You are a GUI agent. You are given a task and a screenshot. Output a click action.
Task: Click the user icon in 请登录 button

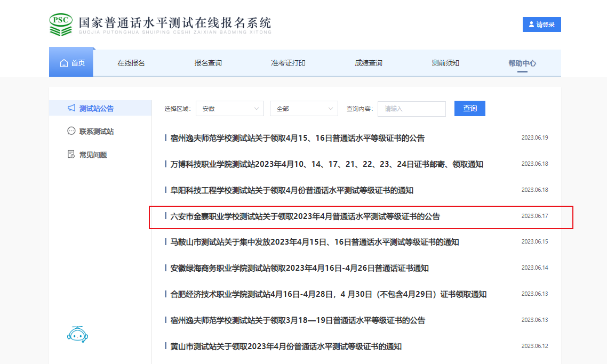pyautogui.click(x=531, y=25)
